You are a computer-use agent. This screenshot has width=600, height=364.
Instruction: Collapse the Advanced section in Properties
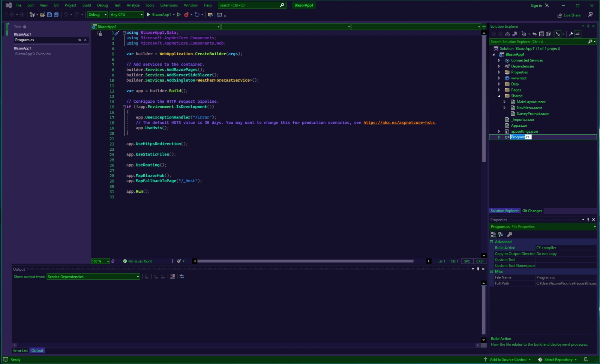pyautogui.click(x=492, y=242)
